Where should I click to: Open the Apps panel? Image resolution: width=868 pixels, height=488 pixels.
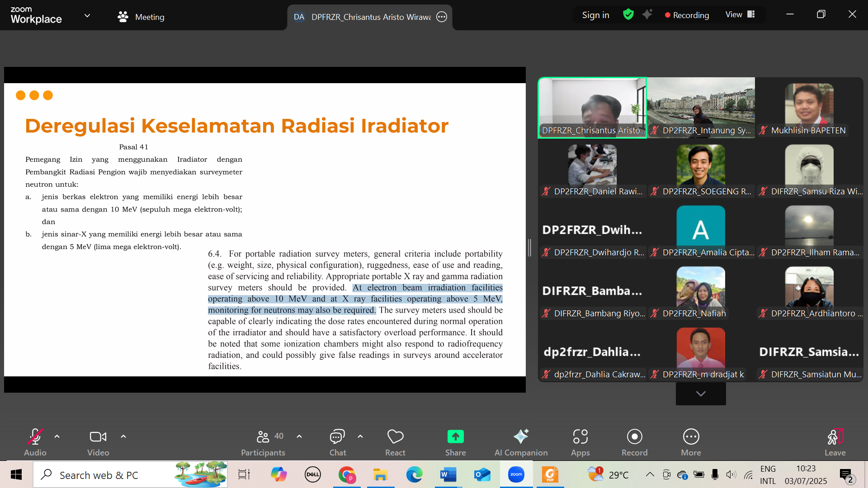pyautogui.click(x=580, y=442)
